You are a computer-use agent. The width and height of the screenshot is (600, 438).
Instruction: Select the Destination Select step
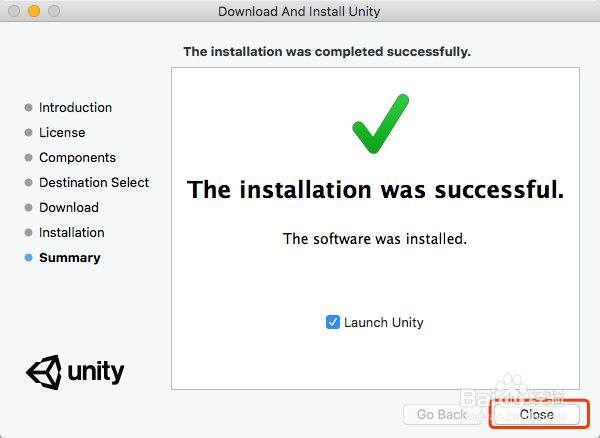[x=94, y=182]
